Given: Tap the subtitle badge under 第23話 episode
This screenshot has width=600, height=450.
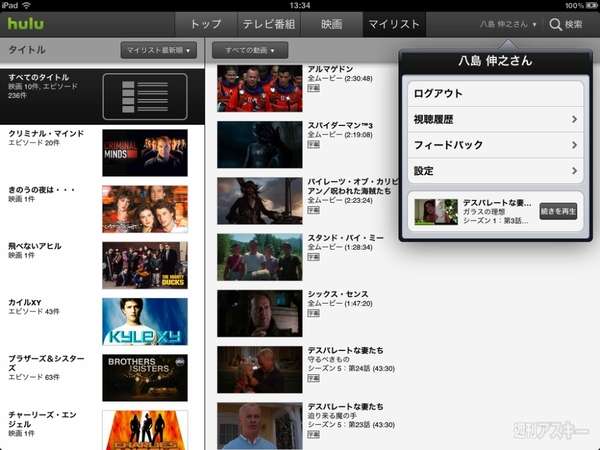Looking at the screenshot, I should [313, 434].
